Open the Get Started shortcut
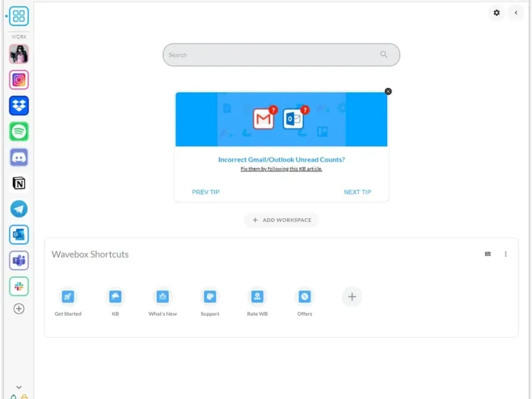 point(68,302)
